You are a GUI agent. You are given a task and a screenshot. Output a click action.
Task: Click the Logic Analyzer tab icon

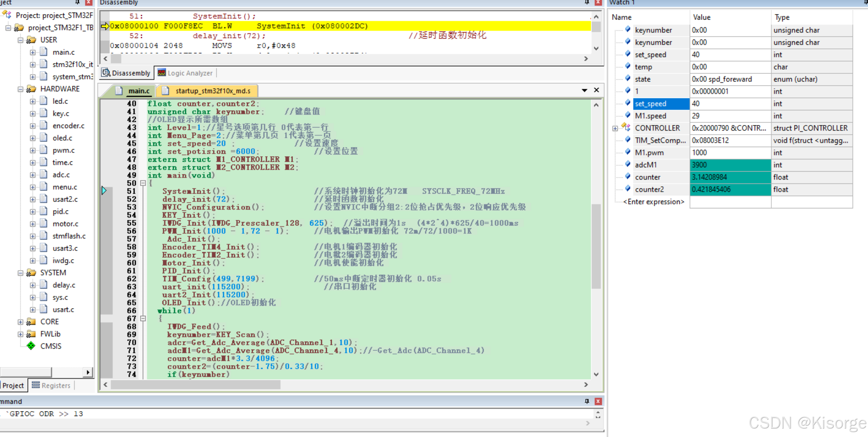(162, 73)
